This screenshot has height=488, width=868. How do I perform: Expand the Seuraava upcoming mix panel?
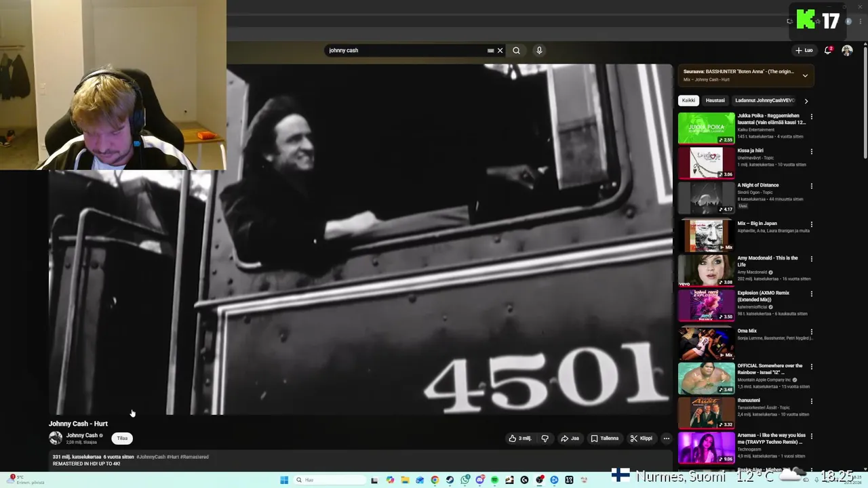[x=805, y=75]
